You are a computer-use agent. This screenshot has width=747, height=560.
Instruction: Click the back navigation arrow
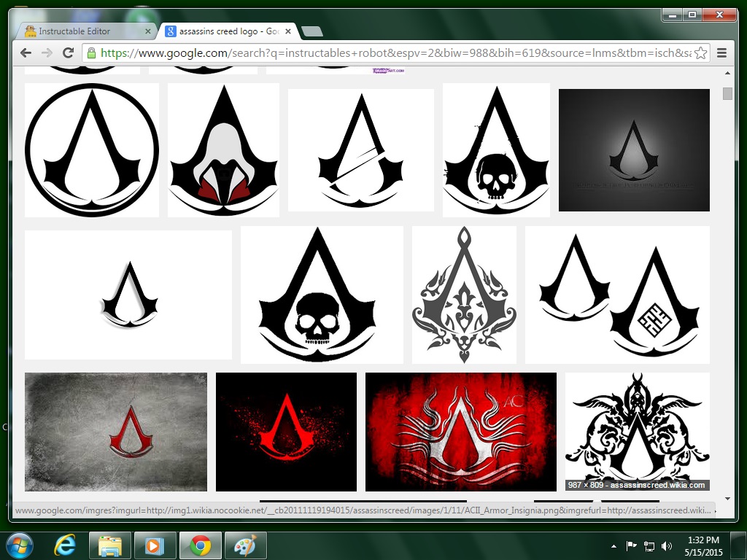pyautogui.click(x=26, y=52)
